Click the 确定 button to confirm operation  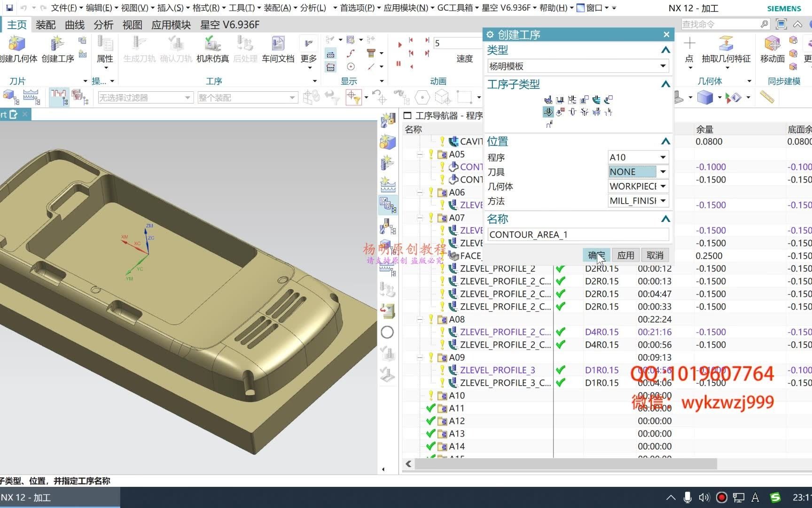(x=596, y=255)
